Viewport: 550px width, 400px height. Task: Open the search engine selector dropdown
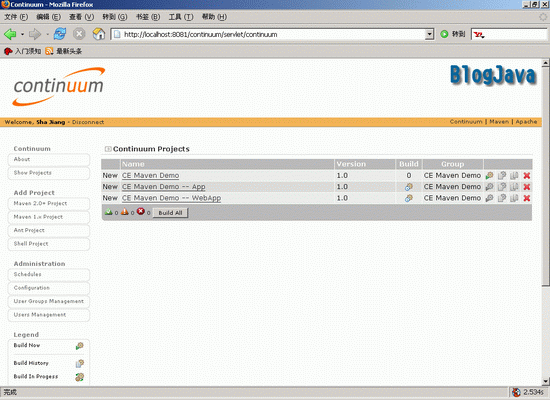click(x=479, y=35)
